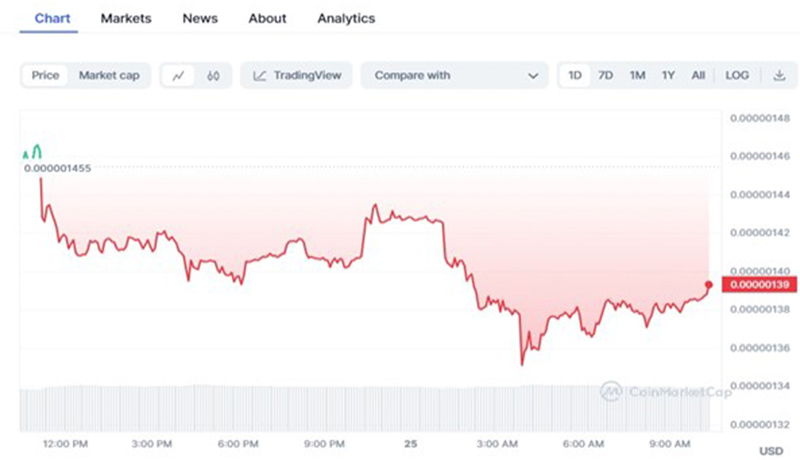
Task: Select the Price toggle option
Action: [x=45, y=75]
